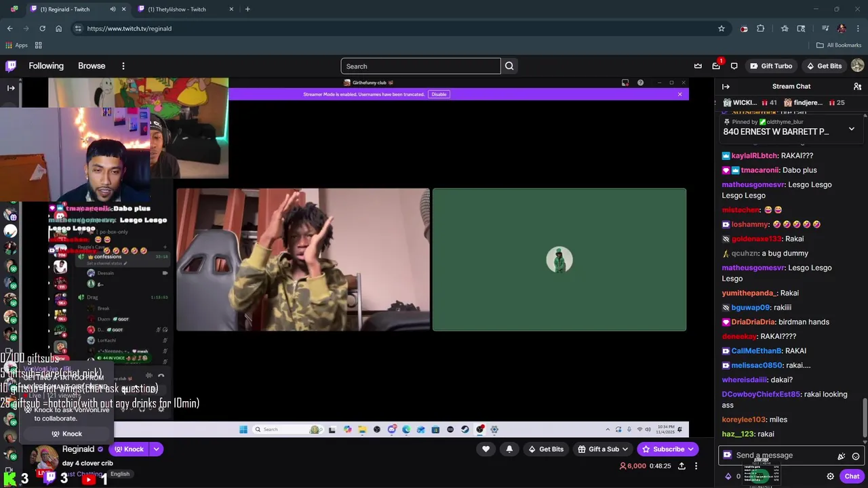
Task: Click the magnifier search button
Action: click(x=509, y=66)
